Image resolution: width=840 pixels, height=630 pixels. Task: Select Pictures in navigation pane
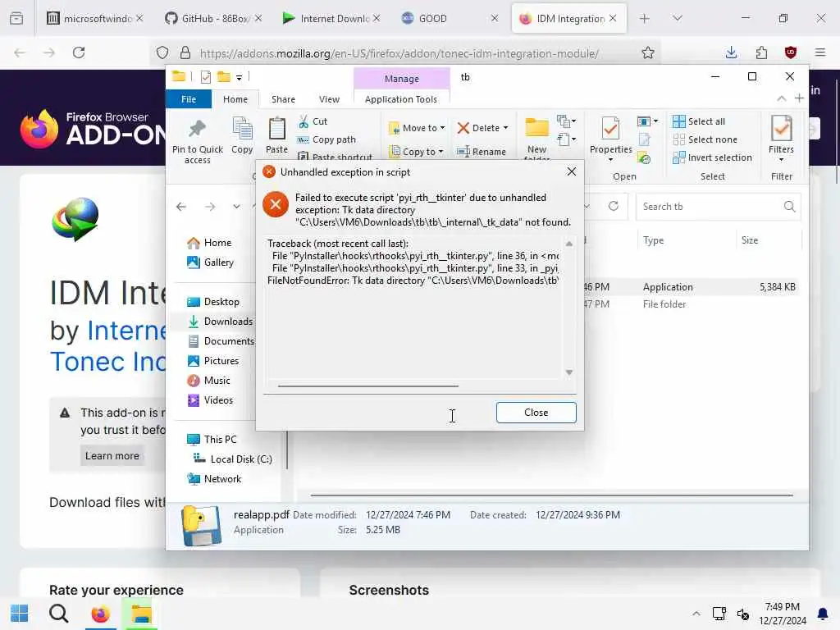pyautogui.click(x=213, y=361)
